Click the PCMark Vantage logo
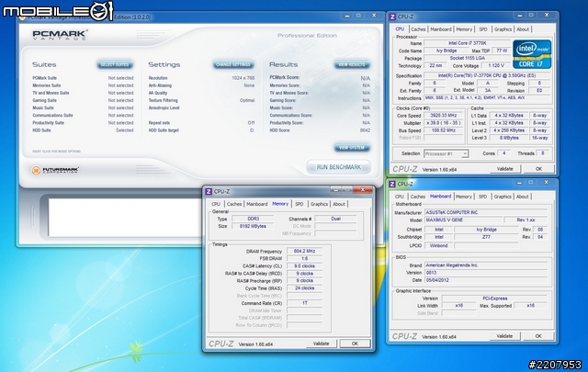 point(60,35)
